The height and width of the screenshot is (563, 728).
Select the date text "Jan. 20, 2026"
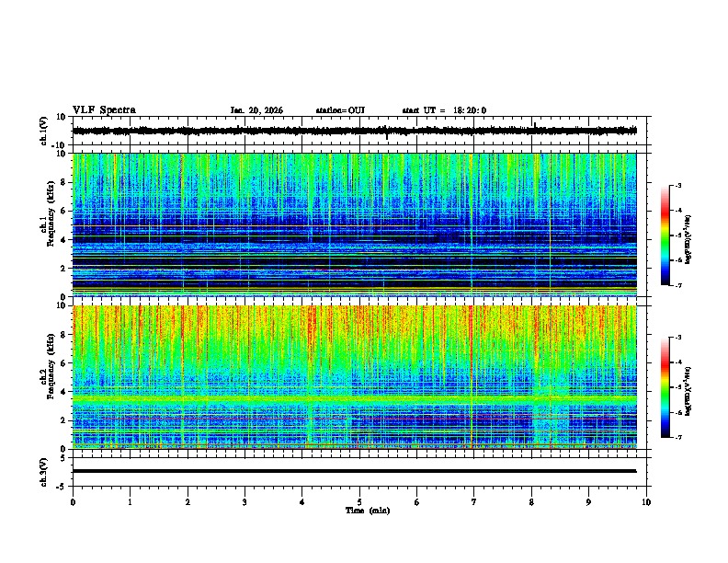click(256, 110)
